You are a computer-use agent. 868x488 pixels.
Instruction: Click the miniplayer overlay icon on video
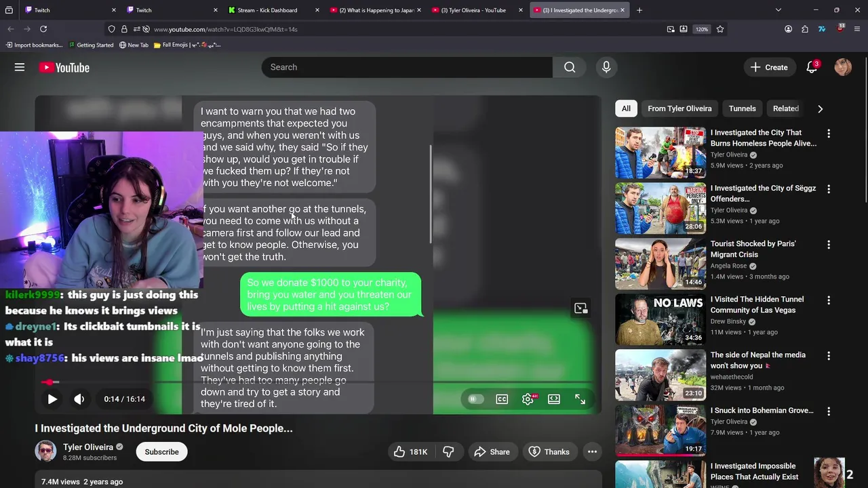pos(581,308)
